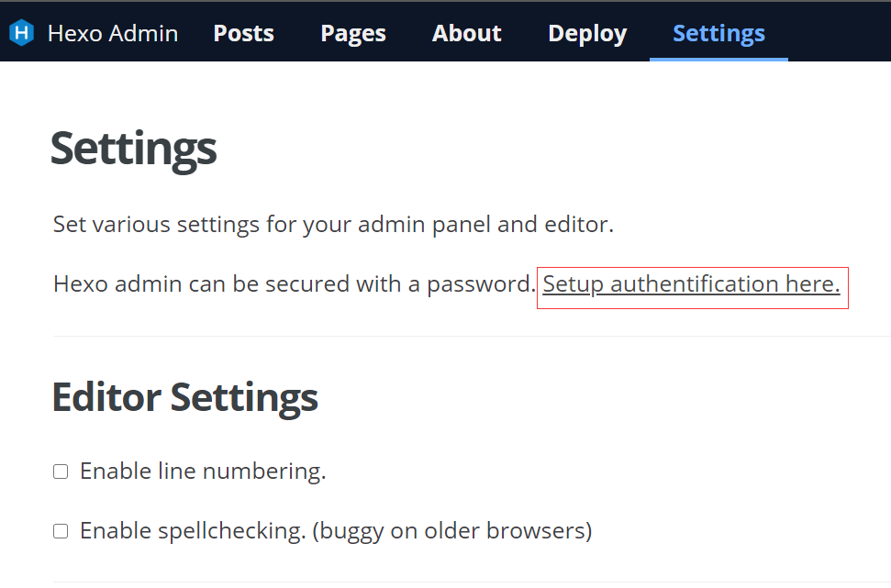This screenshot has height=588, width=891.
Task: Follow the Setup authentification here link
Action: tap(691, 284)
